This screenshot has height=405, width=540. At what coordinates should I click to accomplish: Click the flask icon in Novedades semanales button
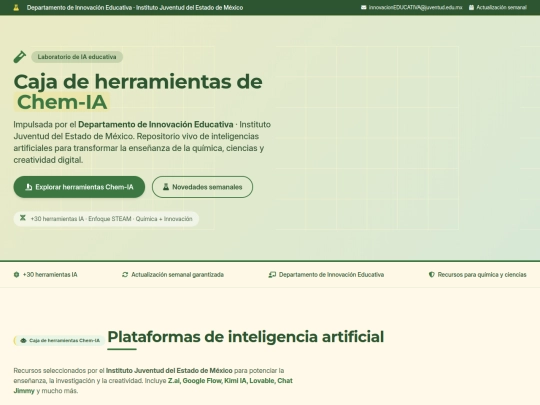(166, 187)
